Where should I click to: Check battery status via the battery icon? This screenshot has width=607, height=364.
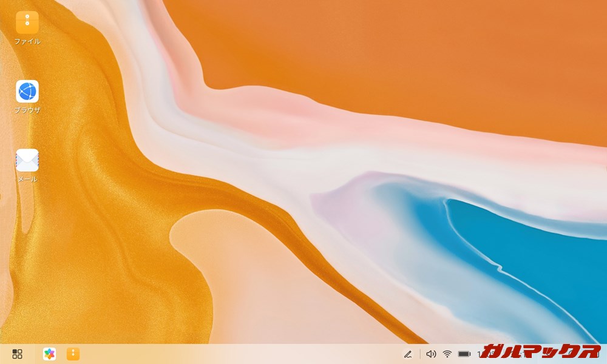tap(465, 353)
